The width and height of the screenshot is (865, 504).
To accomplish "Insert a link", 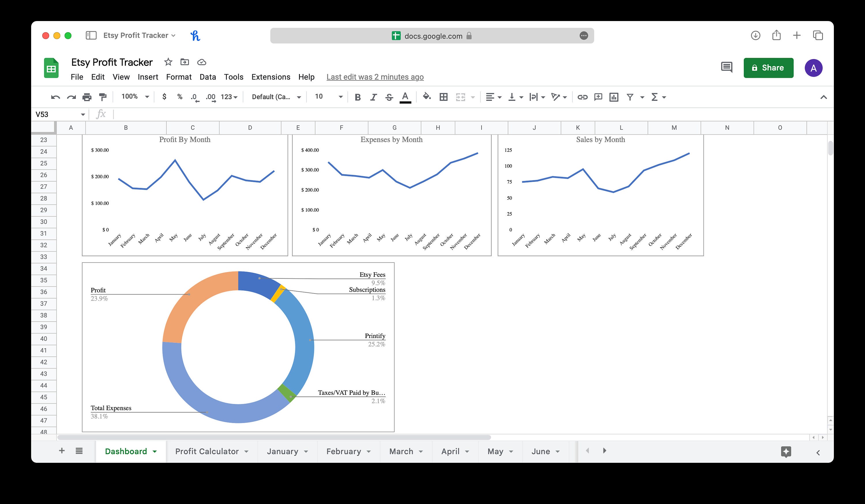I will [583, 97].
